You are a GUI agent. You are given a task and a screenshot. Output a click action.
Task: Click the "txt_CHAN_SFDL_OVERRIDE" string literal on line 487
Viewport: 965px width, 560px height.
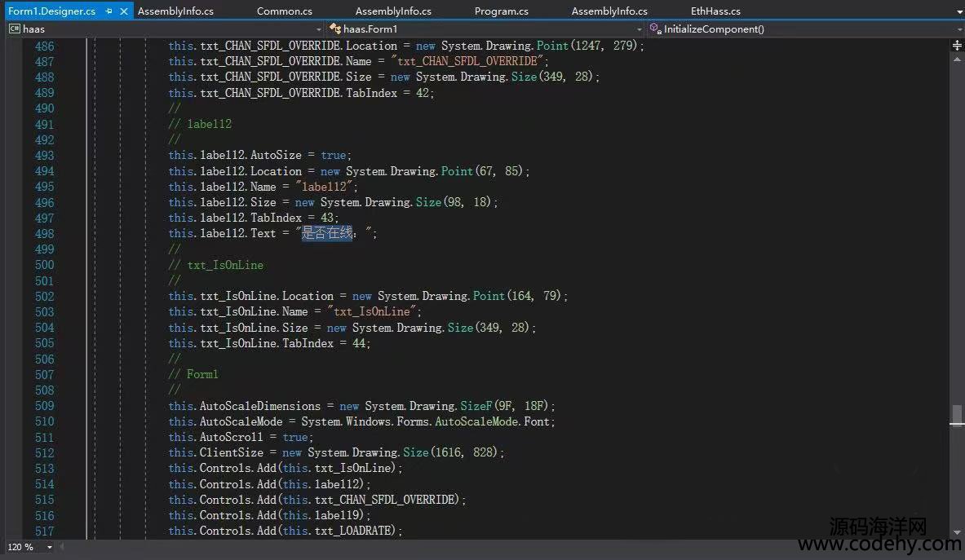(467, 61)
